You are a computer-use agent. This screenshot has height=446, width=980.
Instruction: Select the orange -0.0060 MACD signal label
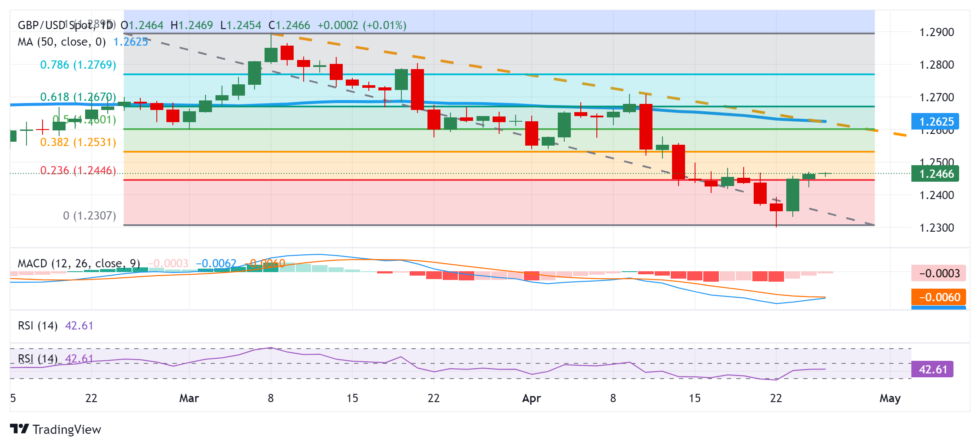939,297
